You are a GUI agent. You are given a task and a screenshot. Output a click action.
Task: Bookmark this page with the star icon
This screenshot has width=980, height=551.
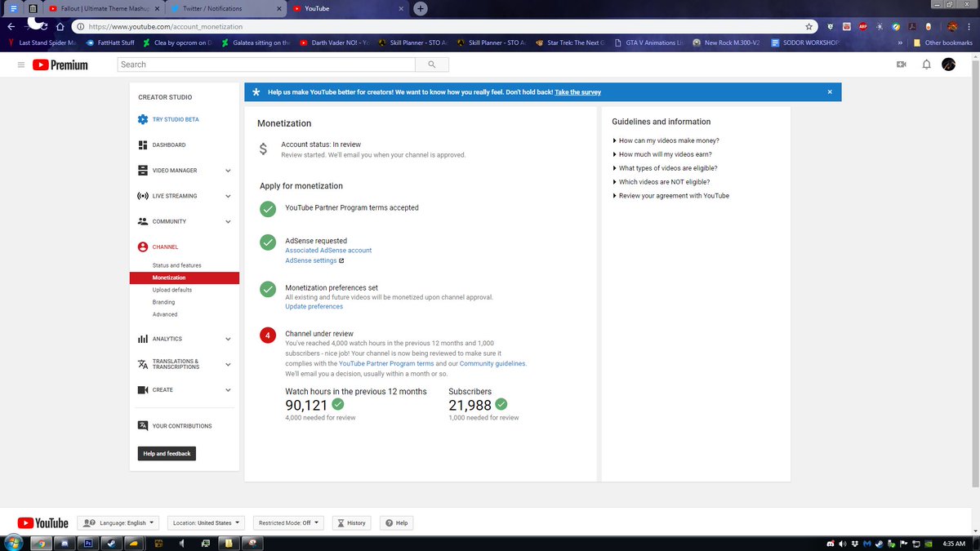click(808, 26)
